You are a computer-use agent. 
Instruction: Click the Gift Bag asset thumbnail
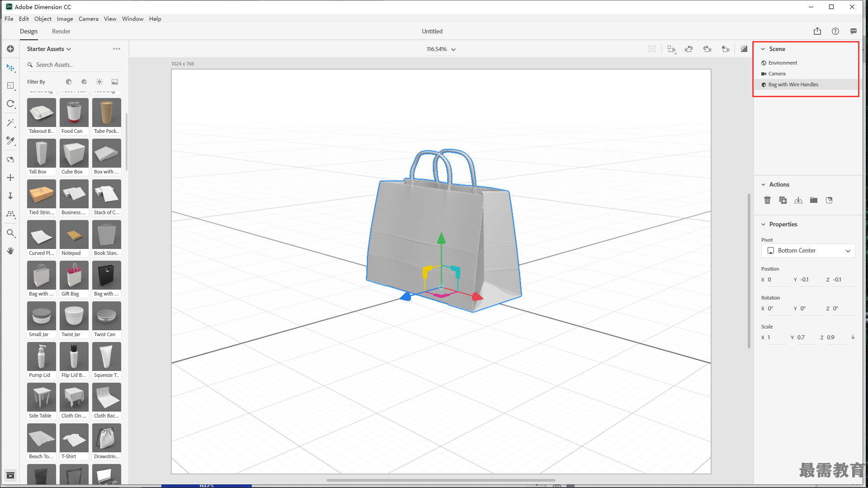point(74,275)
